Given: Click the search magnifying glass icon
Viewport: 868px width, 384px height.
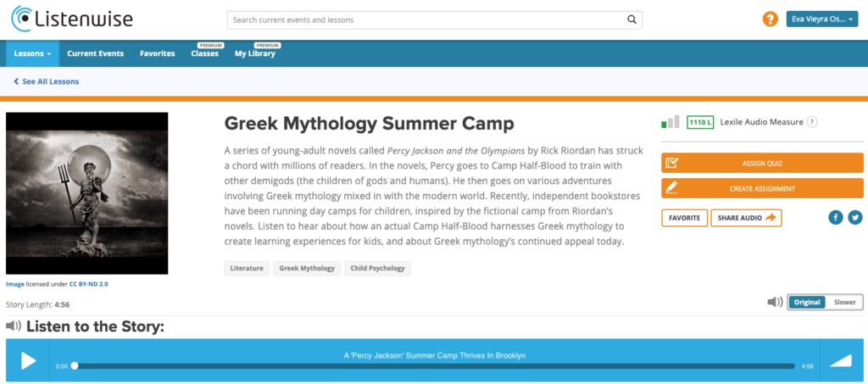Looking at the screenshot, I should tap(632, 19).
